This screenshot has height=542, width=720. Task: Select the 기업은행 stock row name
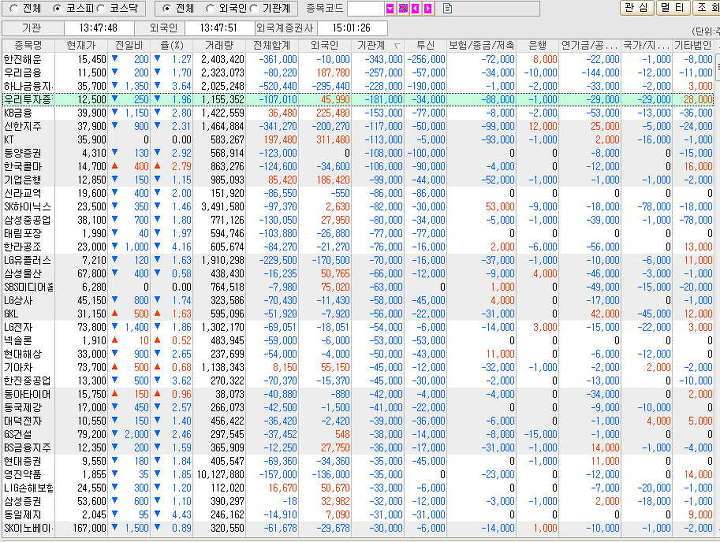click(22, 180)
